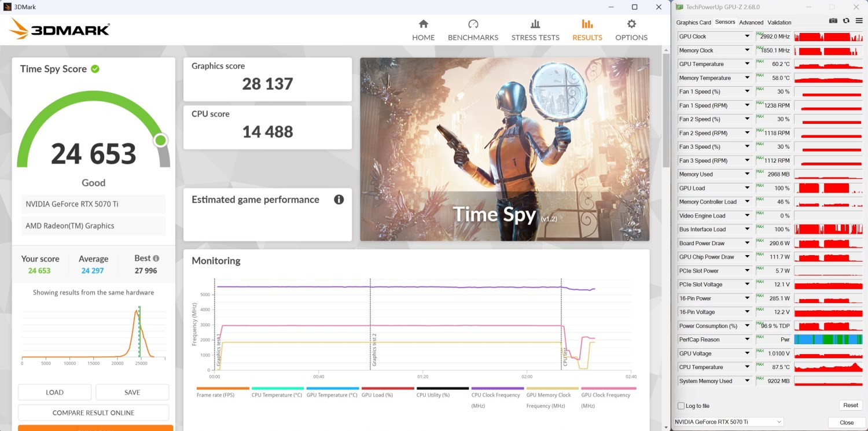
Task: Open the GPU Load sensor dropdown
Action: 747,188
